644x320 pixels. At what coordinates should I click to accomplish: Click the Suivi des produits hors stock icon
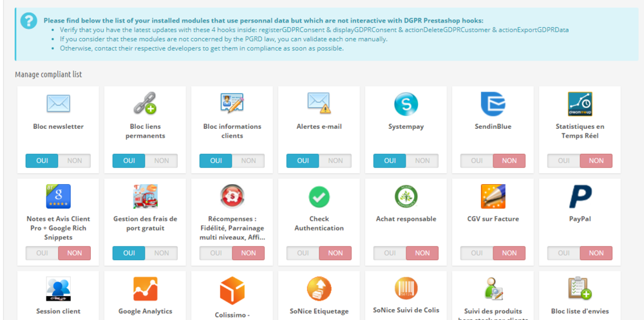pyautogui.click(x=493, y=289)
